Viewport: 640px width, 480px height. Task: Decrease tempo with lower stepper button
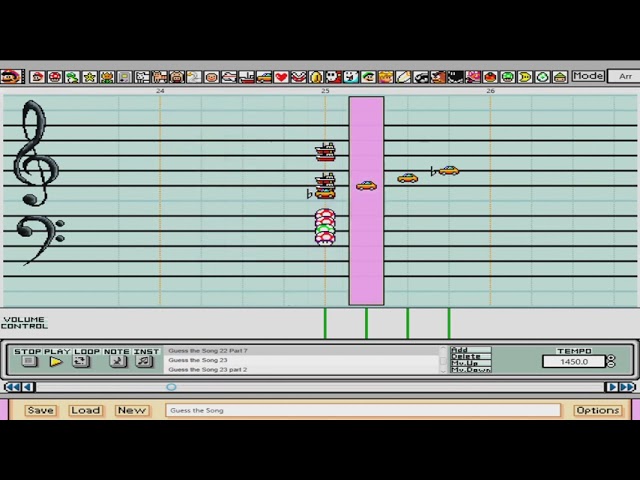(x=611, y=364)
